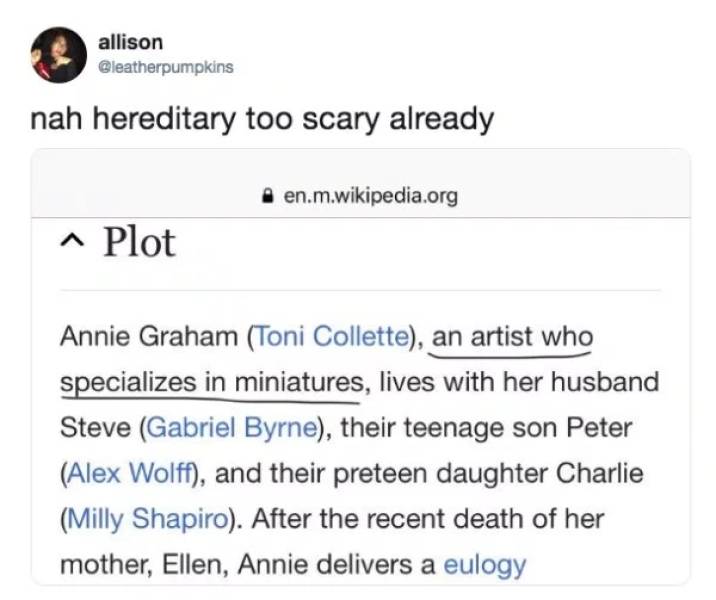The width and height of the screenshot is (716, 600).
Task: Click the en.m.wikipedia.org address field
Action: 370,196
